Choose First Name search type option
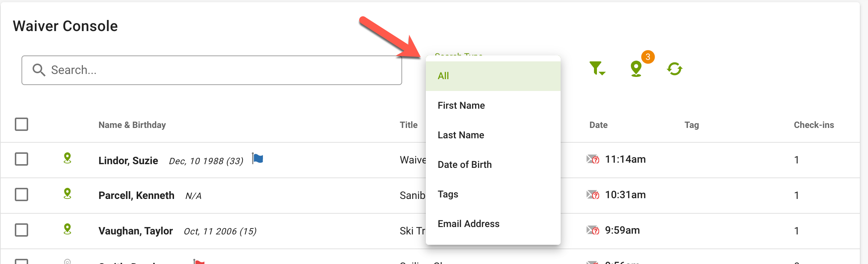The image size is (868, 264). (x=493, y=105)
